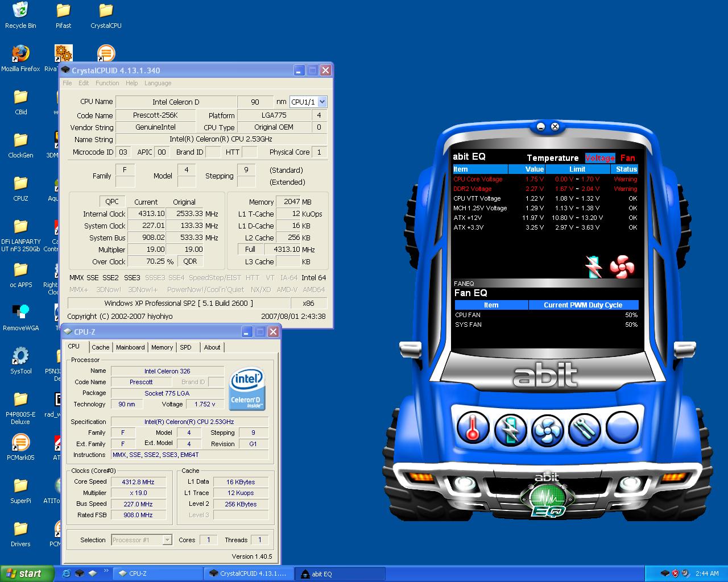Open the CPU1/1 dropdown in CrystalCPUID
The width and height of the screenshot is (728, 582).
click(322, 102)
